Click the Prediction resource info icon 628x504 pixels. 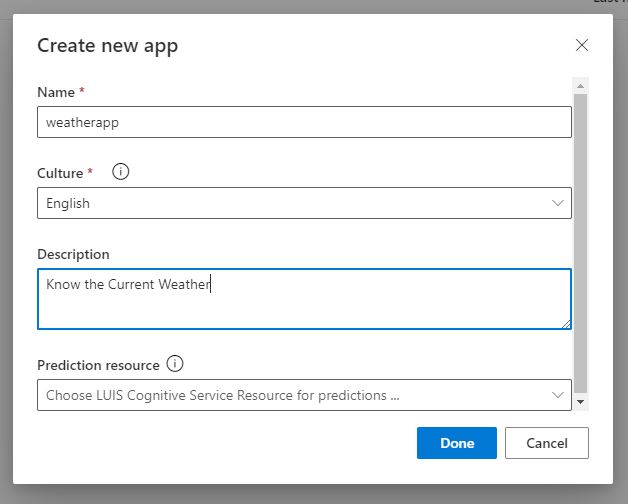coord(175,364)
